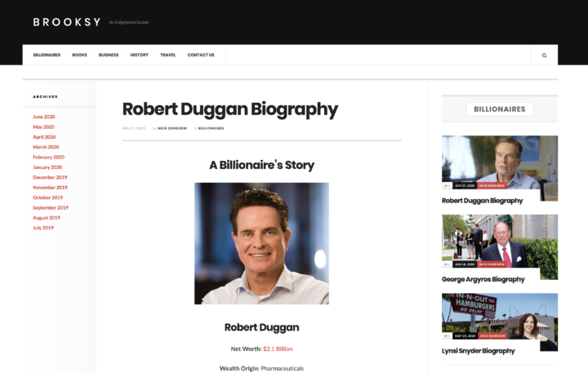Viewport: 588px width, 373px height.
Task: Open December 2019 archive
Action: point(50,177)
